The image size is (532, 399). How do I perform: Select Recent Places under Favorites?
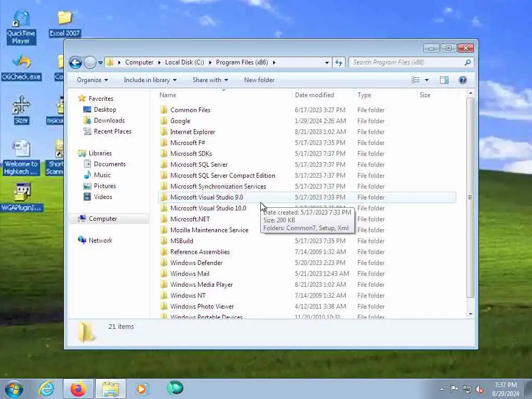[113, 131]
